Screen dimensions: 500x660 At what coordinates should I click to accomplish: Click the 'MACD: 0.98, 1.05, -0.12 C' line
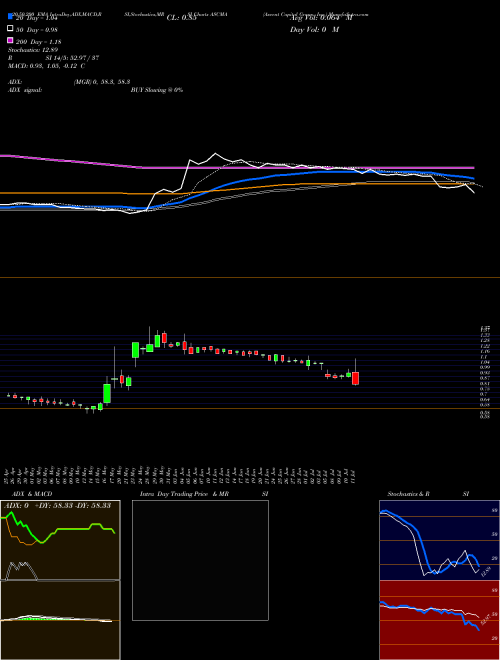click(x=46, y=66)
